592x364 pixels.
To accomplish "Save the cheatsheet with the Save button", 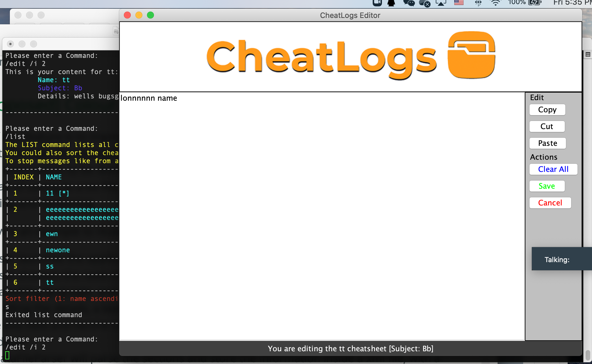I will click(x=547, y=186).
